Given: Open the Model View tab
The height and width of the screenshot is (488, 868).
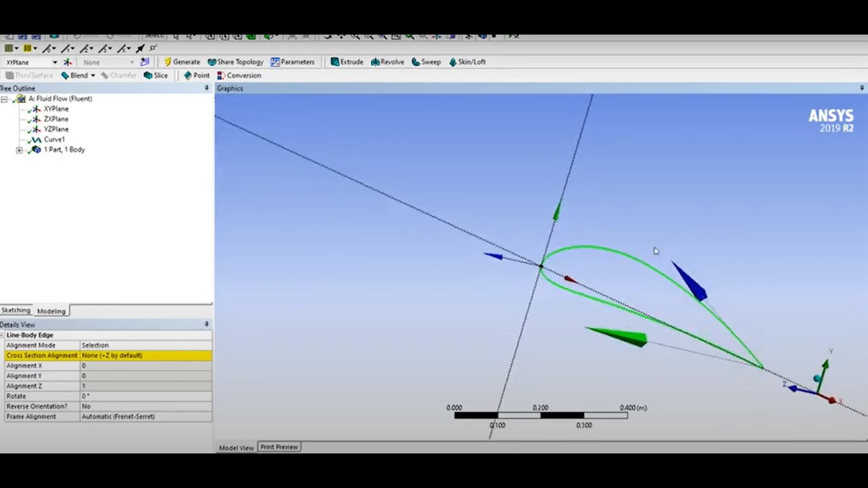Looking at the screenshot, I should coord(236,448).
